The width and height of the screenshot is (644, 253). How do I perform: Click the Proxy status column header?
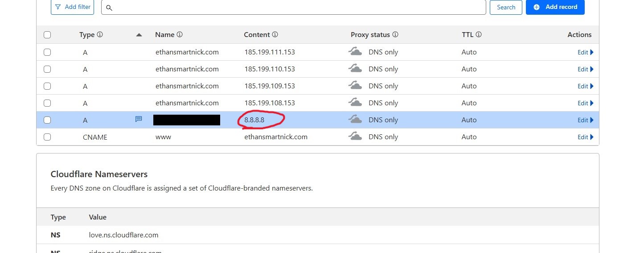tap(370, 34)
